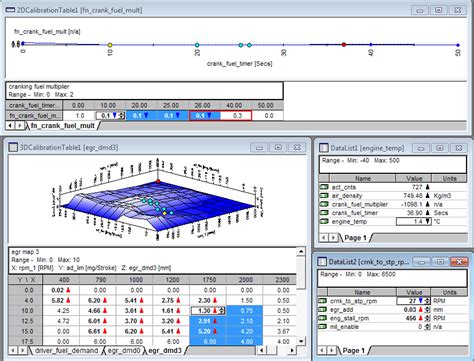The height and width of the screenshot is (361, 474).
Task: Select the red point near 37 on 2D graph
Action: tap(344, 44)
